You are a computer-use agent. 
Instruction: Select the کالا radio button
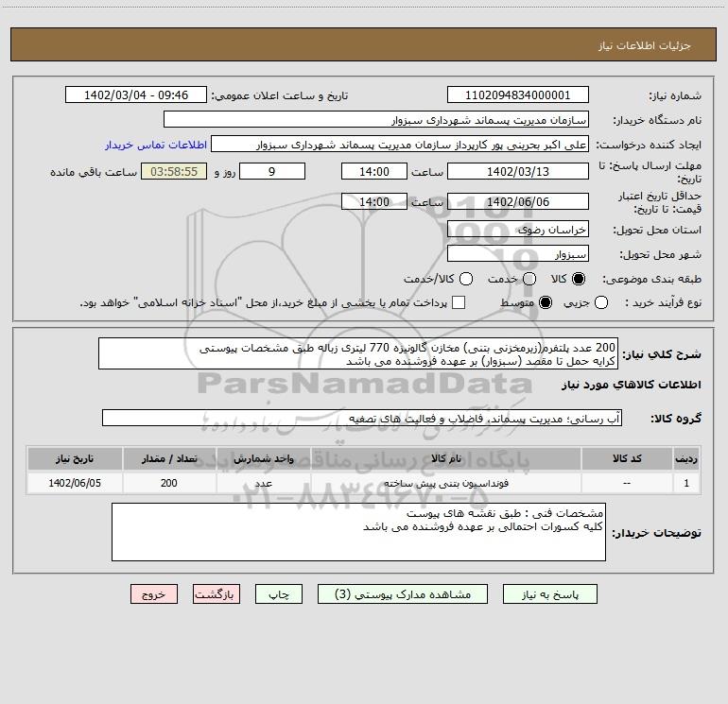pos(579,279)
